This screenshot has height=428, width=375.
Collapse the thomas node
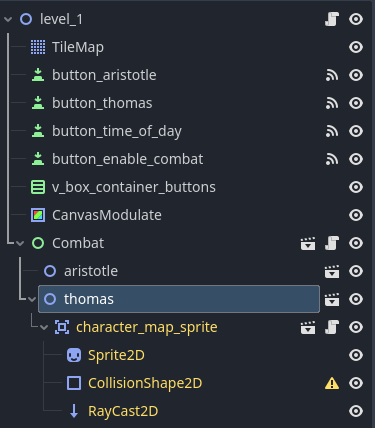pyautogui.click(x=32, y=299)
